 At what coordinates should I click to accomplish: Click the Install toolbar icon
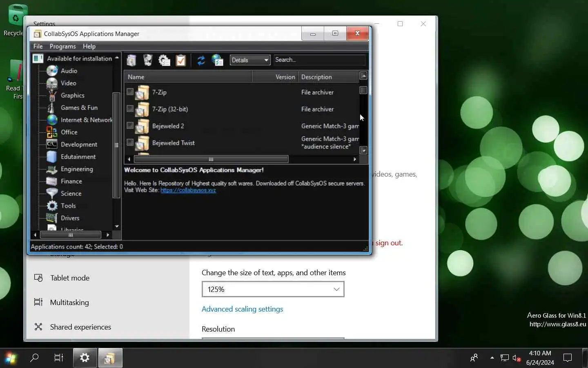tap(131, 61)
